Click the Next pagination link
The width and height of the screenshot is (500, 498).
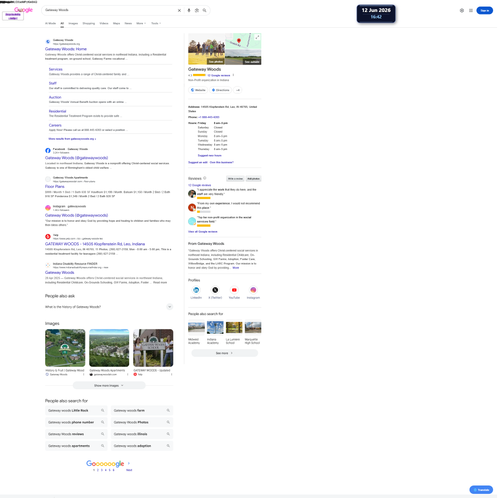(129, 470)
